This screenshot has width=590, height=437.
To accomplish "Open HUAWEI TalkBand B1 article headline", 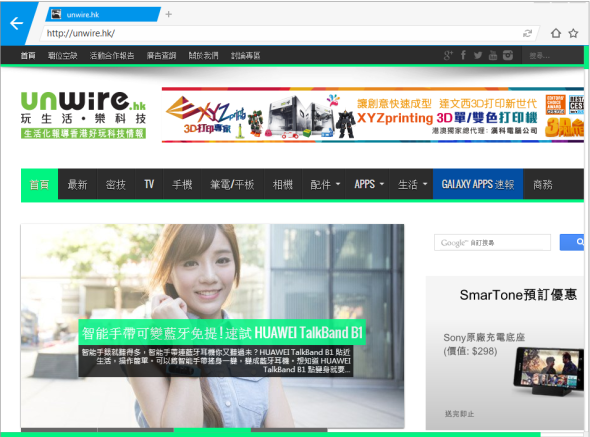I will coord(222,333).
